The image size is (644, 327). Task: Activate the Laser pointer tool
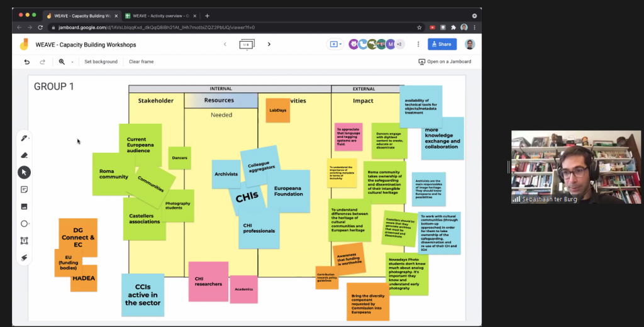click(25, 258)
